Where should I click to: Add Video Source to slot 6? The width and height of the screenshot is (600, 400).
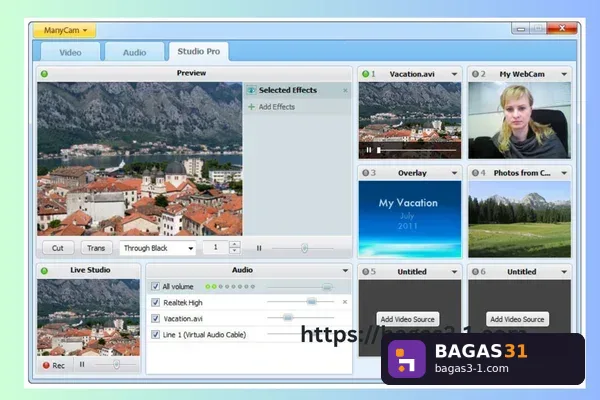517,319
